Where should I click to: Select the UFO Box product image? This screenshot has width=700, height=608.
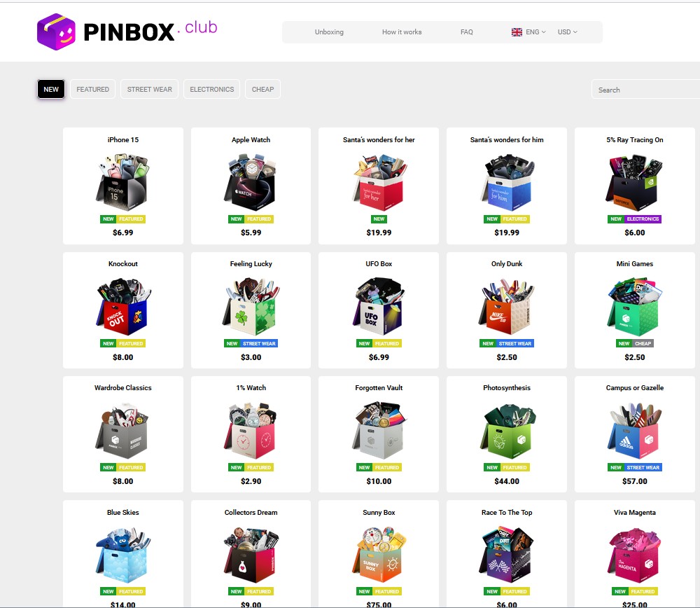379,306
